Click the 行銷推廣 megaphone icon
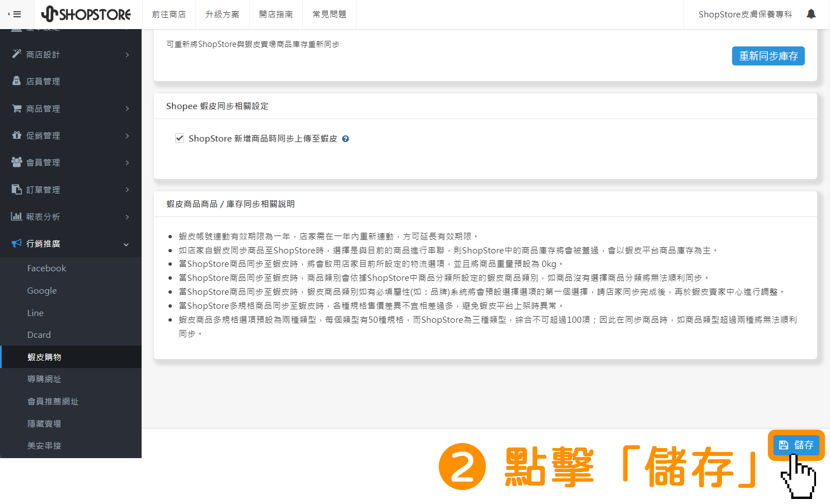This screenshot has width=830, height=504. [x=17, y=243]
